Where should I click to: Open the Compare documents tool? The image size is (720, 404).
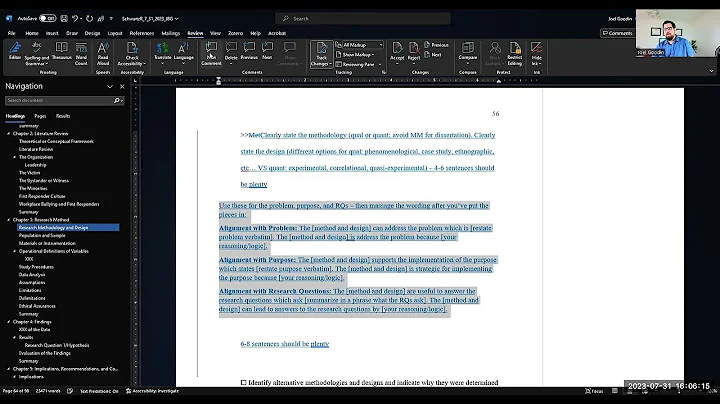pos(467,53)
